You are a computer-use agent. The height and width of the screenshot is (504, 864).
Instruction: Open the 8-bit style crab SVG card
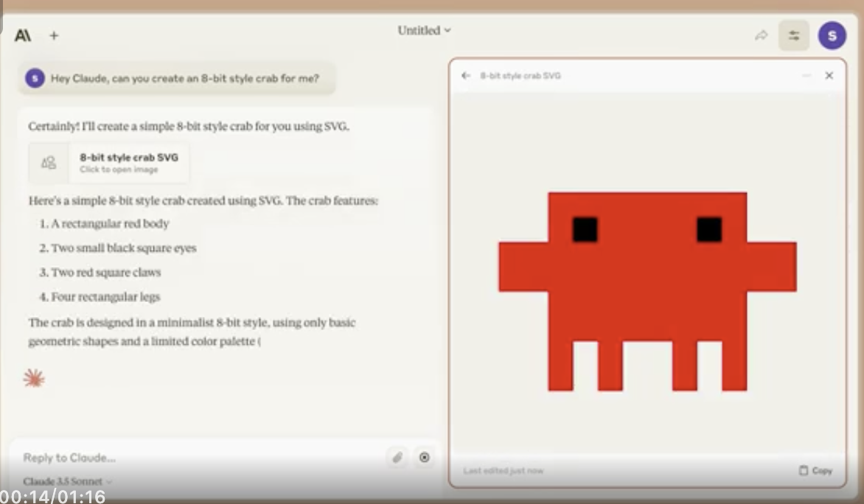(x=109, y=163)
